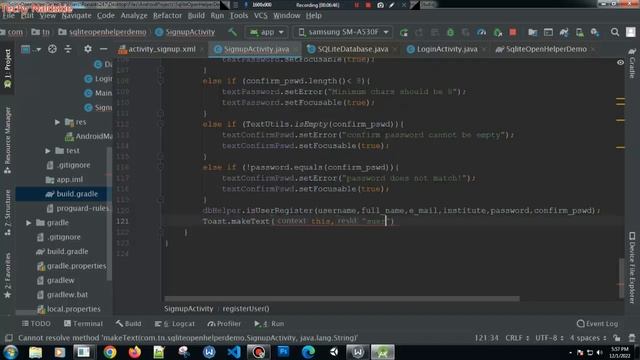This screenshot has height=360, width=640.
Task: Open Device File Explorer side panel
Action: point(632,268)
